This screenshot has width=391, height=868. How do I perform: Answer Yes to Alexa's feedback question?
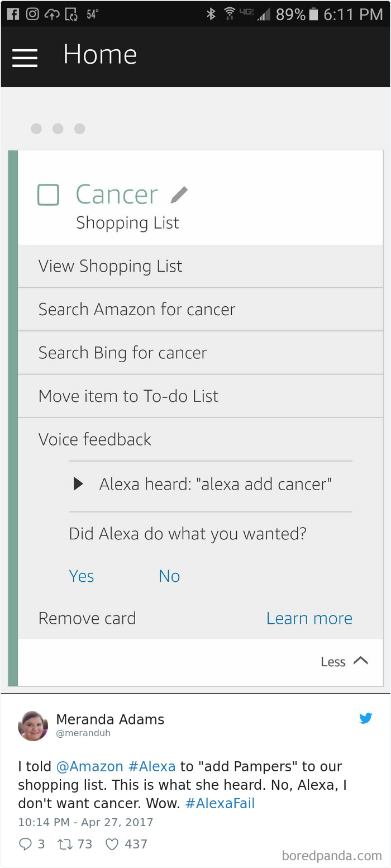click(81, 576)
